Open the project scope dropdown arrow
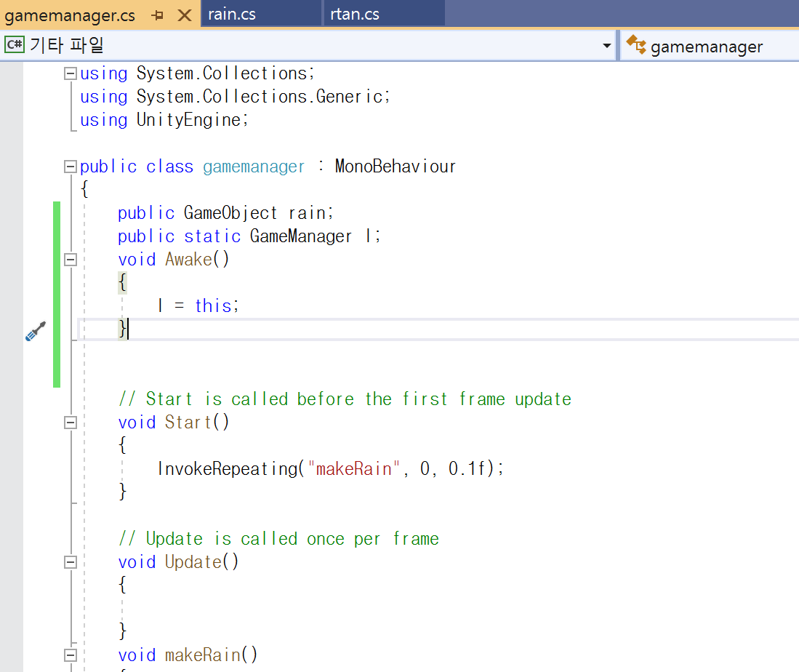This screenshot has height=672, width=799. [x=606, y=46]
